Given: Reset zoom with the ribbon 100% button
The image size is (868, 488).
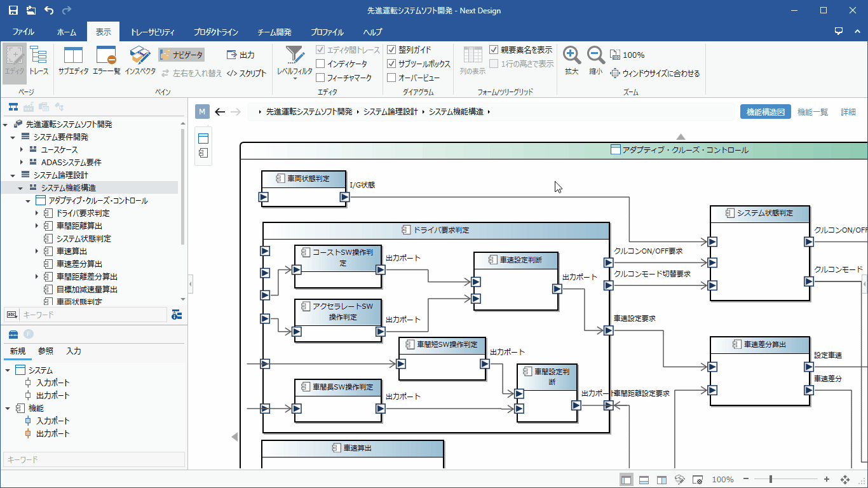Looking at the screenshot, I should coord(627,55).
